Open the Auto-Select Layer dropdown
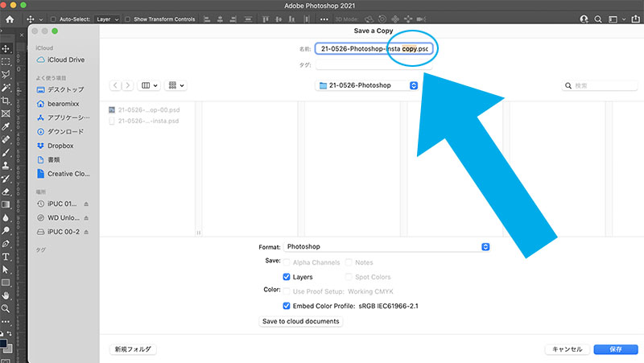This screenshot has height=363, width=644. point(107,19)
